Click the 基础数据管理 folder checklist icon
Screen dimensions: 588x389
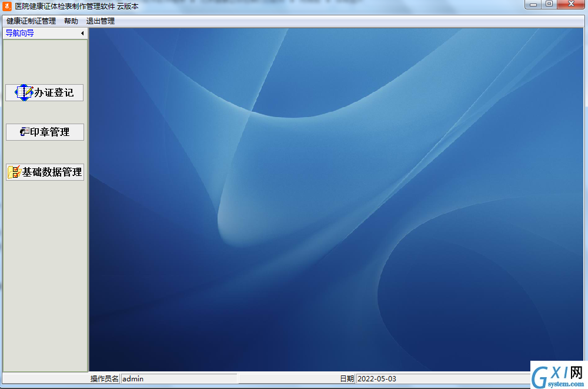14,172
